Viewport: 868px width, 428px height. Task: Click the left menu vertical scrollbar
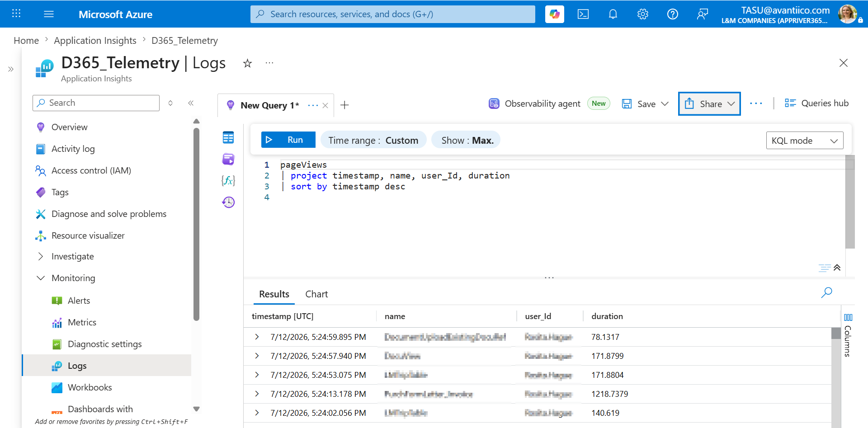pos(196,224)
